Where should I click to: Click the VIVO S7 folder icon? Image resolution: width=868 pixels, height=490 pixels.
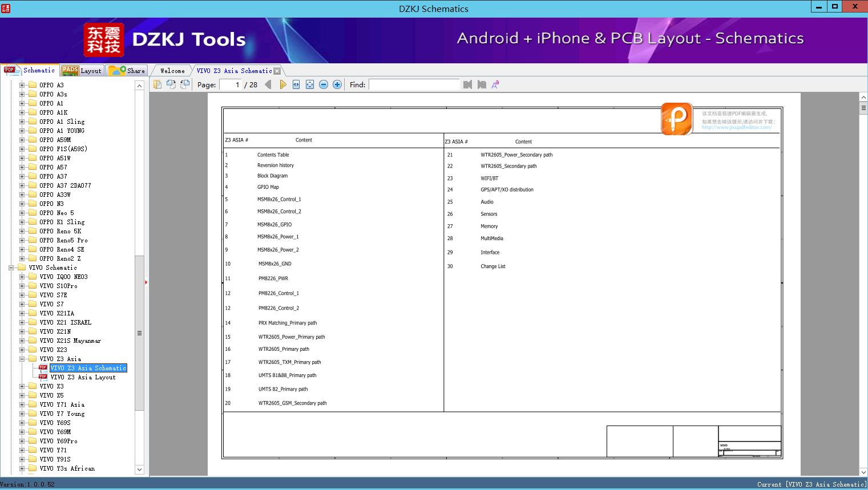[33, 304]
